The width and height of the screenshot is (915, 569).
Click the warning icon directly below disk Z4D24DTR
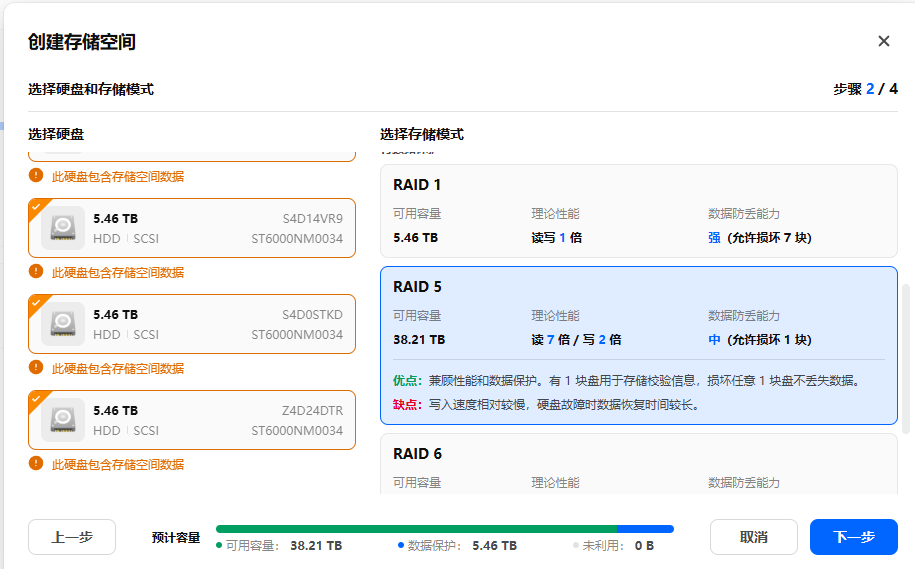pyautogui.click(x=36, y=463)
